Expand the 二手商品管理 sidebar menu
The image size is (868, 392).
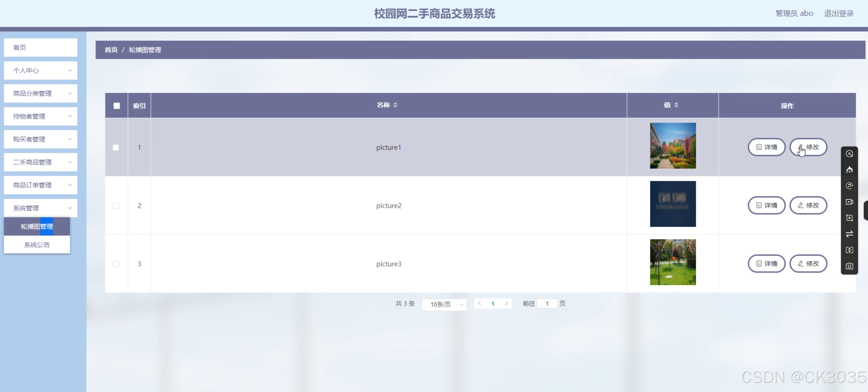[40, 162]
